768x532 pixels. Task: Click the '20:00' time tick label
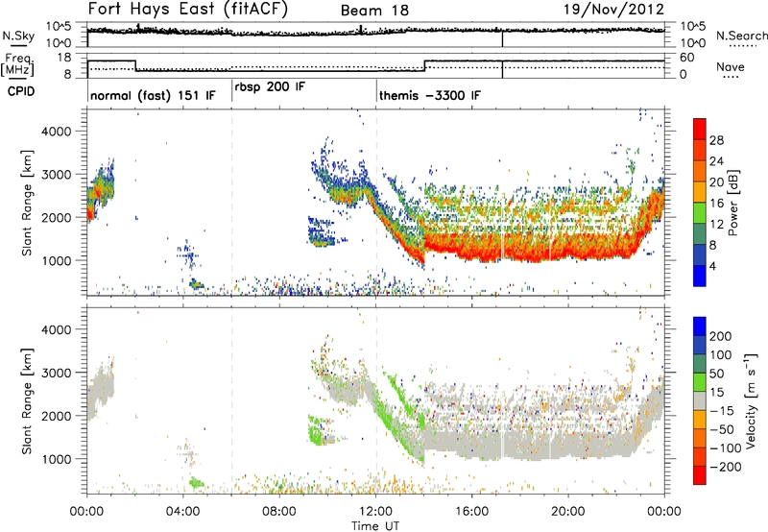[567, 512]
